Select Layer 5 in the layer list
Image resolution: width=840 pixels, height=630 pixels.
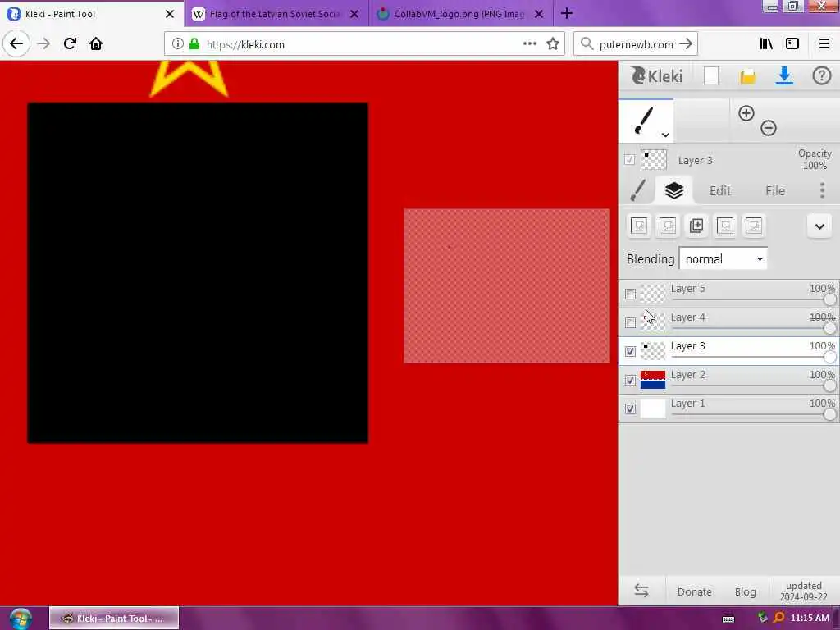(x=729, y=294)
